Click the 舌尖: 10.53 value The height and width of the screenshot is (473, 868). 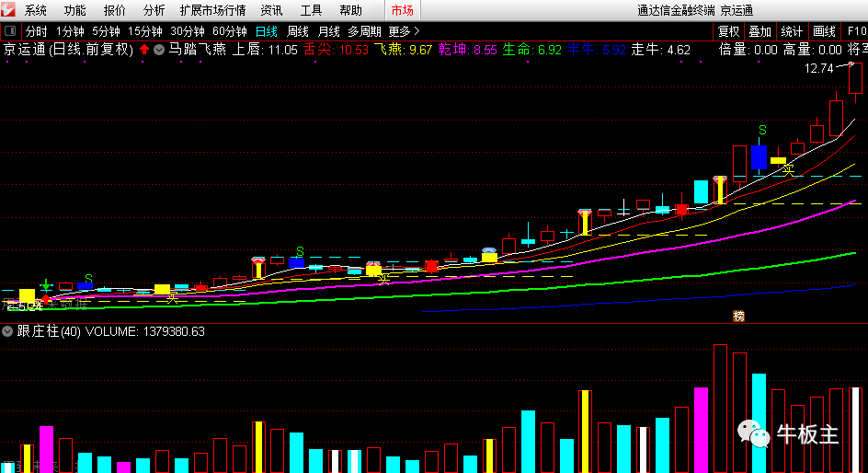tap(336, 50)
